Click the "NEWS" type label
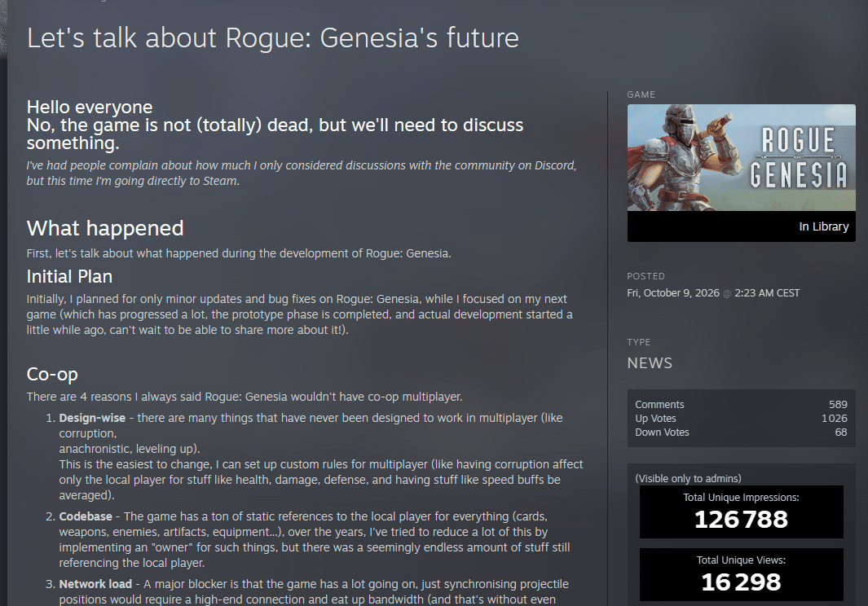 coord(650,363)
